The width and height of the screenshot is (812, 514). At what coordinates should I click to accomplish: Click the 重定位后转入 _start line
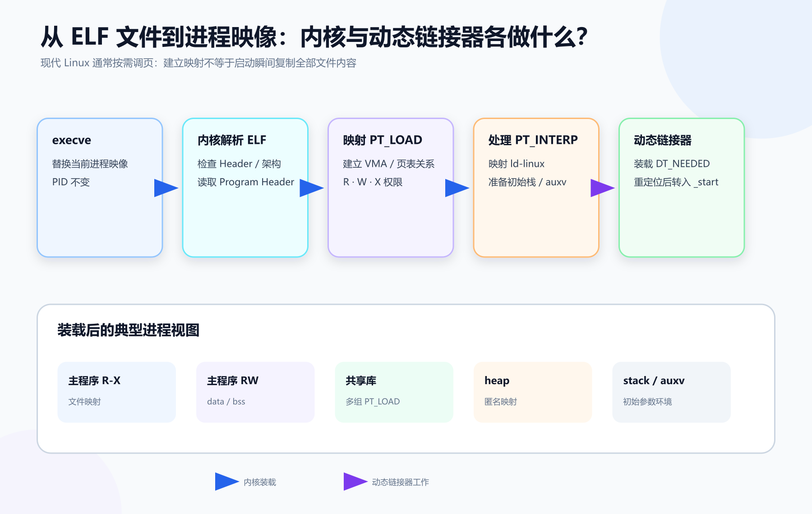[x=676, y=182]
